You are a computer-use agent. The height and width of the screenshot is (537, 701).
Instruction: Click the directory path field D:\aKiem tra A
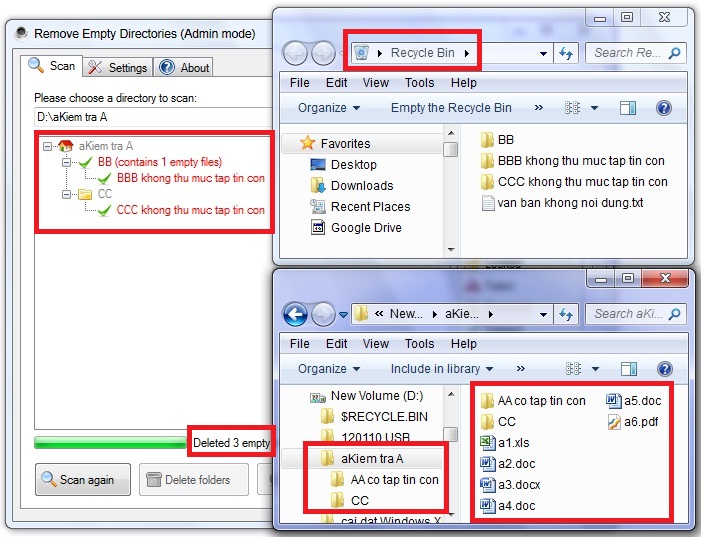point(153,117)
